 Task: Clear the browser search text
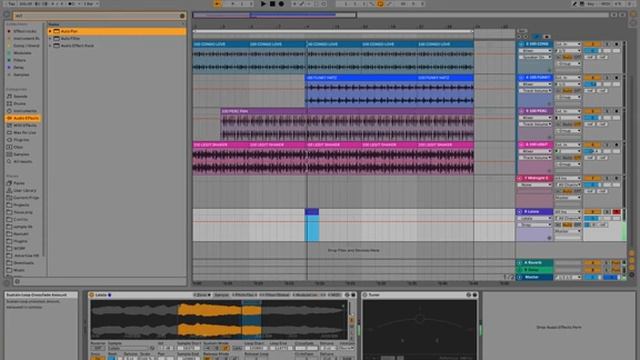[x=182, y=16]
